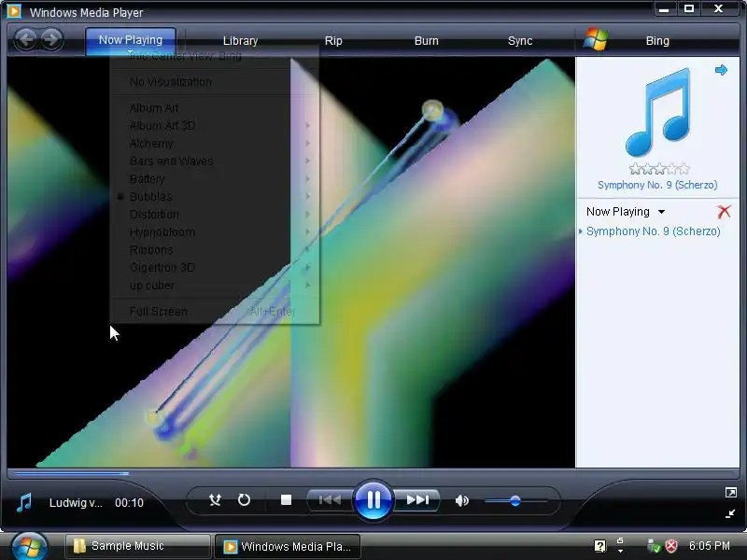Switch to compact mode
The image size is (747, 560).
[730, 513]
